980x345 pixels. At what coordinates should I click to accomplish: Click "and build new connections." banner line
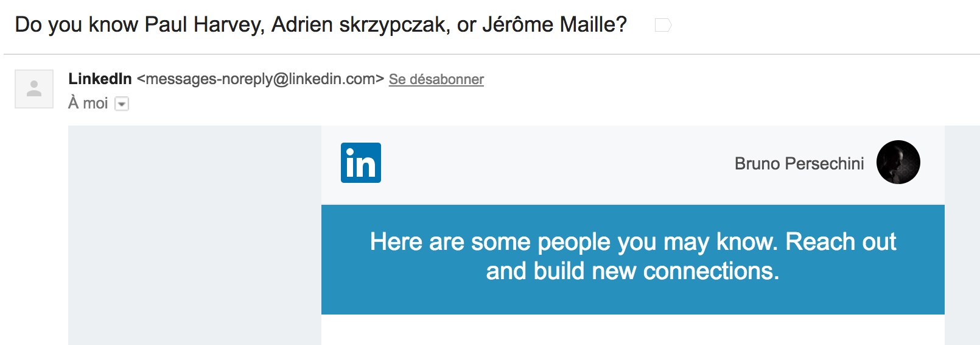[x=632, y=271]
